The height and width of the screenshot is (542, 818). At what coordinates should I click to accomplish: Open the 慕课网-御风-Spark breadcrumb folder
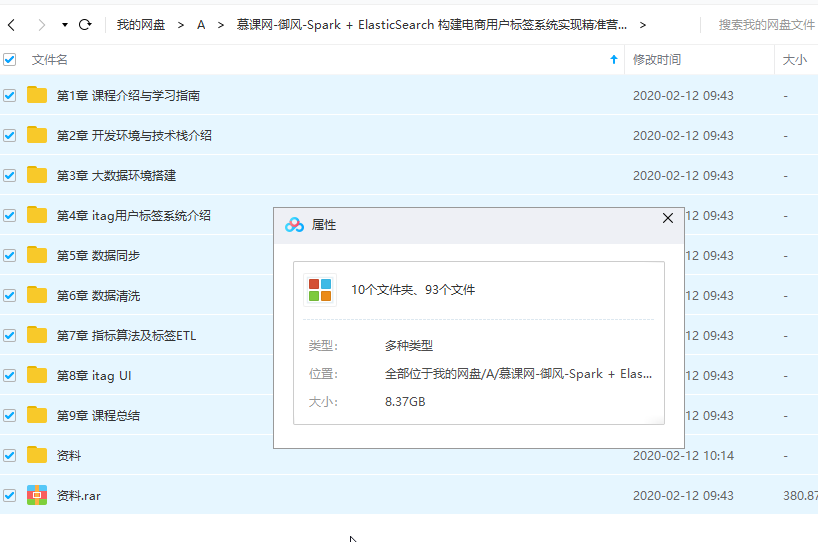(431, 25)
